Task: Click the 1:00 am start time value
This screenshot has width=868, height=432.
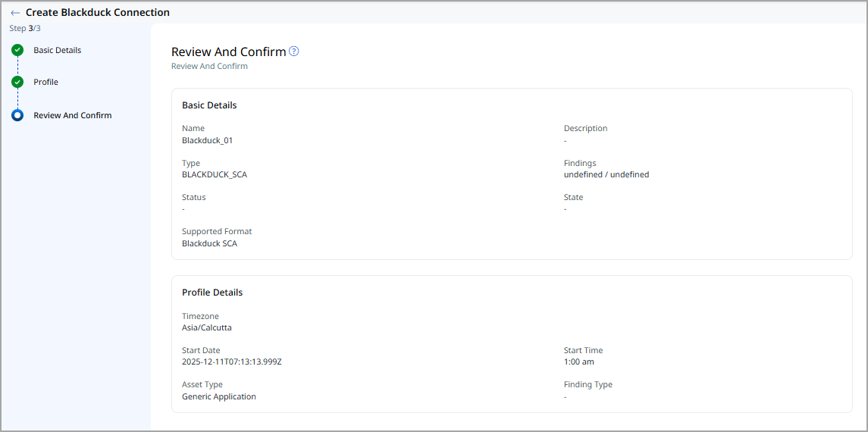Action: pyautogui.click(x=578, y=362)
